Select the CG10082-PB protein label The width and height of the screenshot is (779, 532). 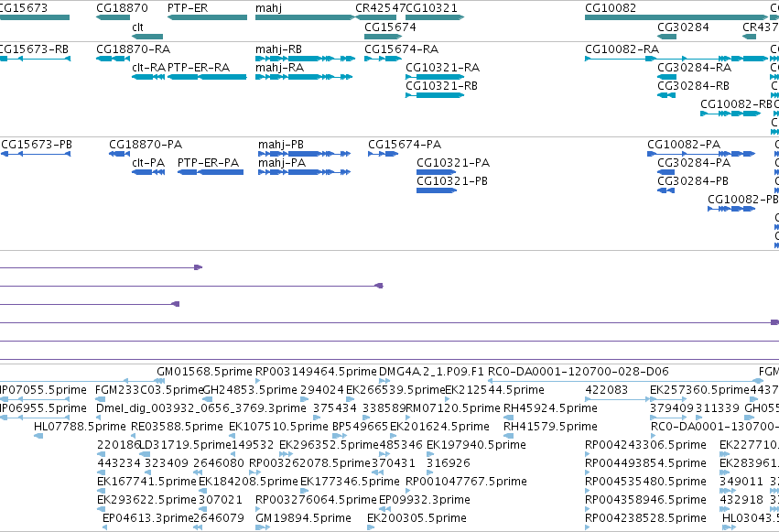[x=743, y=200]
